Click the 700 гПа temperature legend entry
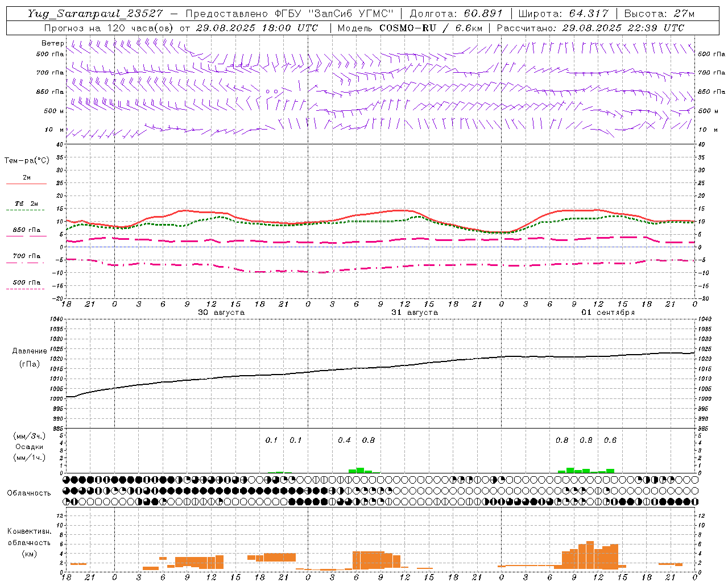Viewport: 728px width, 582px height. [x=27, y=256]
